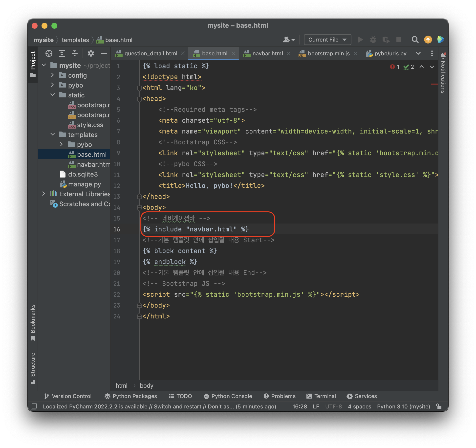Collapse the static folder in tree
476x448 pixels.
pyautogui.click(x=53, y=95)
